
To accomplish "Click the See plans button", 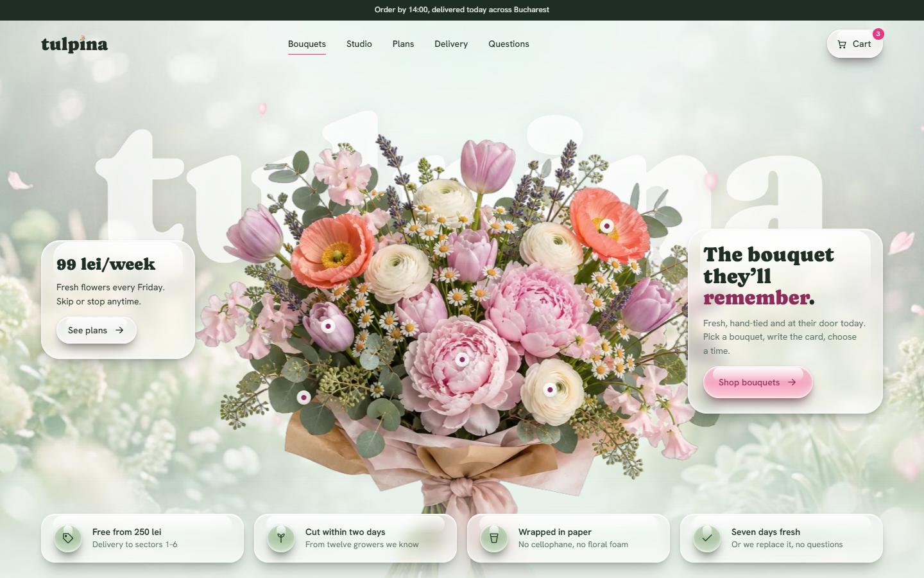I will coord(96,330).
